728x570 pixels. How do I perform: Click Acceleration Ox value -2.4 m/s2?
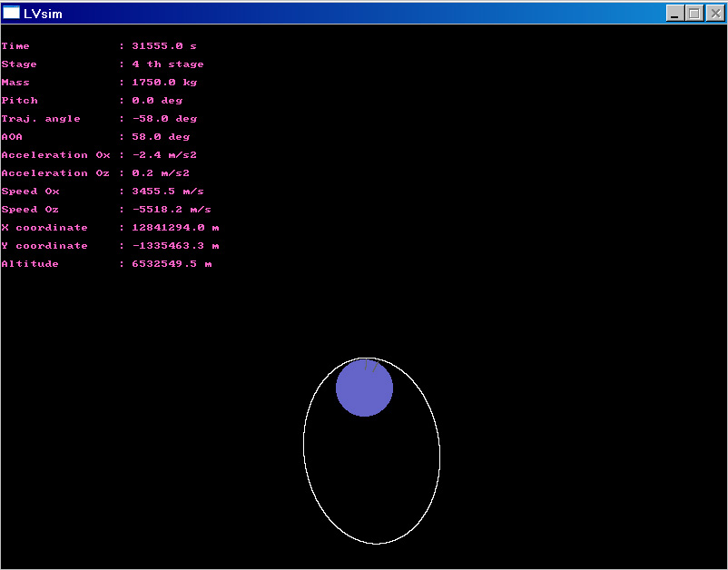pos(164,154)
